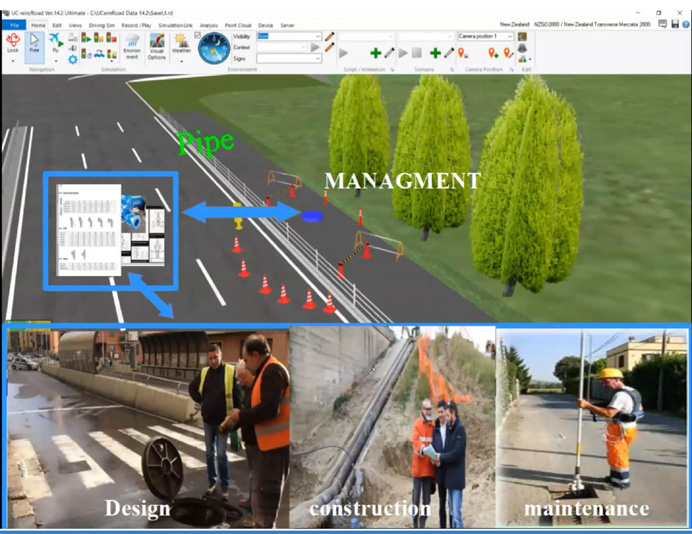Viewport: 692px width, 534px height.
Task: Add a new scenario with green plus
Action: (x=435, y=53)
